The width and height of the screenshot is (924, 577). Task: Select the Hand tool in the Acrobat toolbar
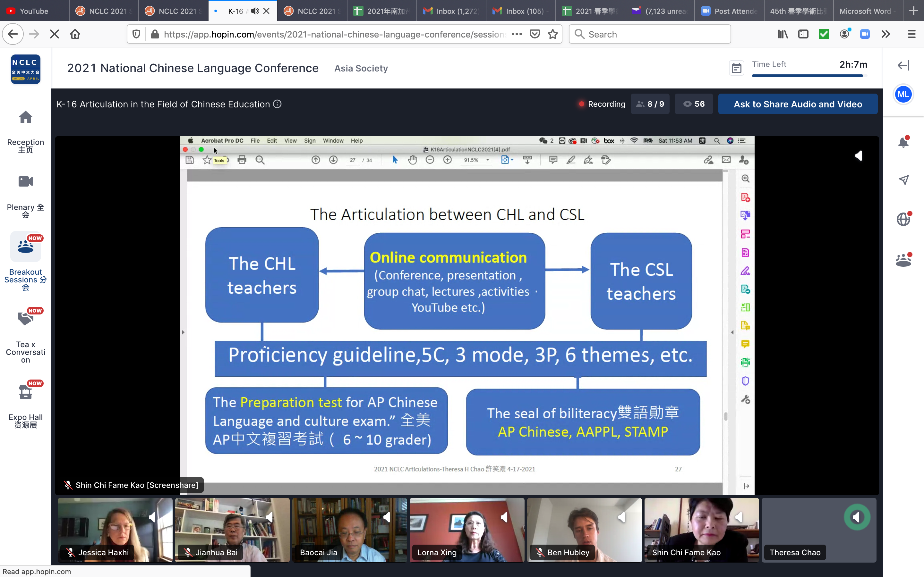(413, 160)
